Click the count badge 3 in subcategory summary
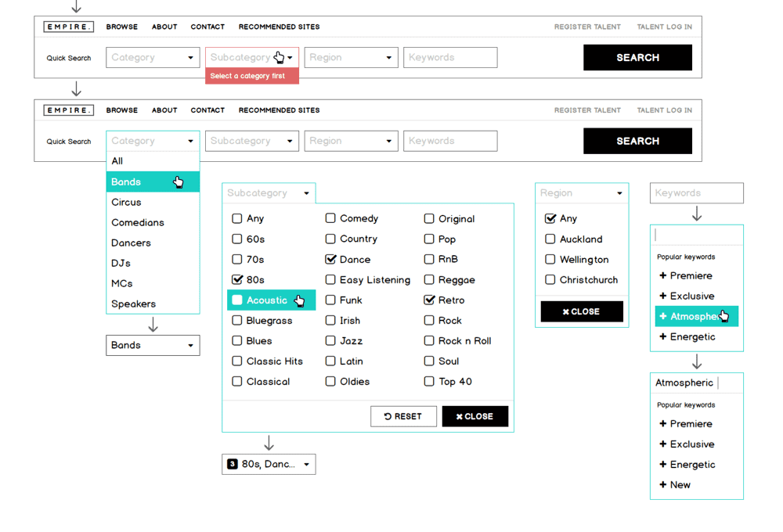The height and width of the screenshot is (532, 783). (233, 464)
